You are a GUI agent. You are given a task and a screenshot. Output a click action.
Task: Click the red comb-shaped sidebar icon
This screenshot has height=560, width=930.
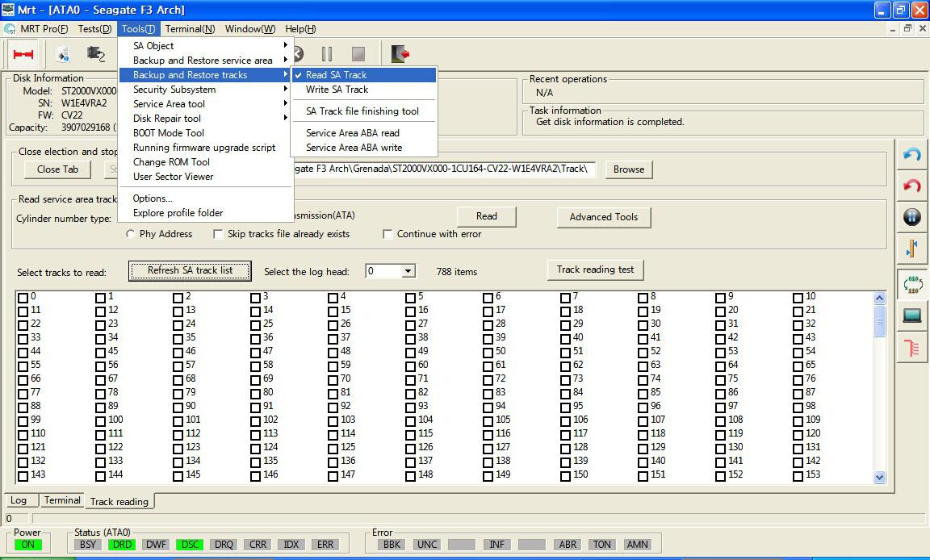click(x=911, y=346)
